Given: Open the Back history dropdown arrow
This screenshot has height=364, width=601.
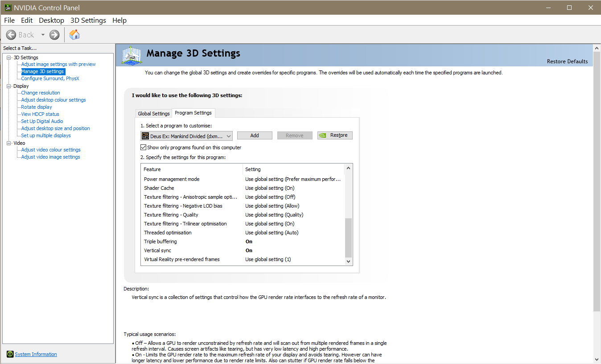Looking at the screenshot, I should tap(43, 35).
